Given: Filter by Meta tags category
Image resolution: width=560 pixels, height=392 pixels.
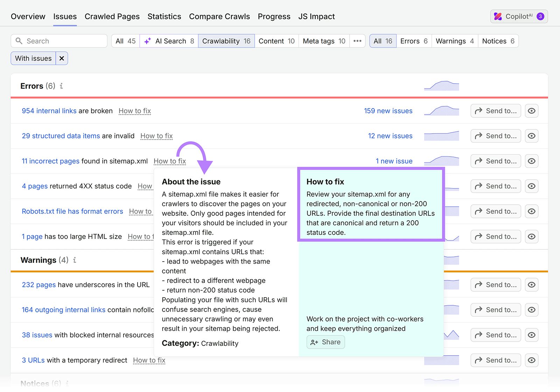Looking at the screenshot, I should (324, 41).
